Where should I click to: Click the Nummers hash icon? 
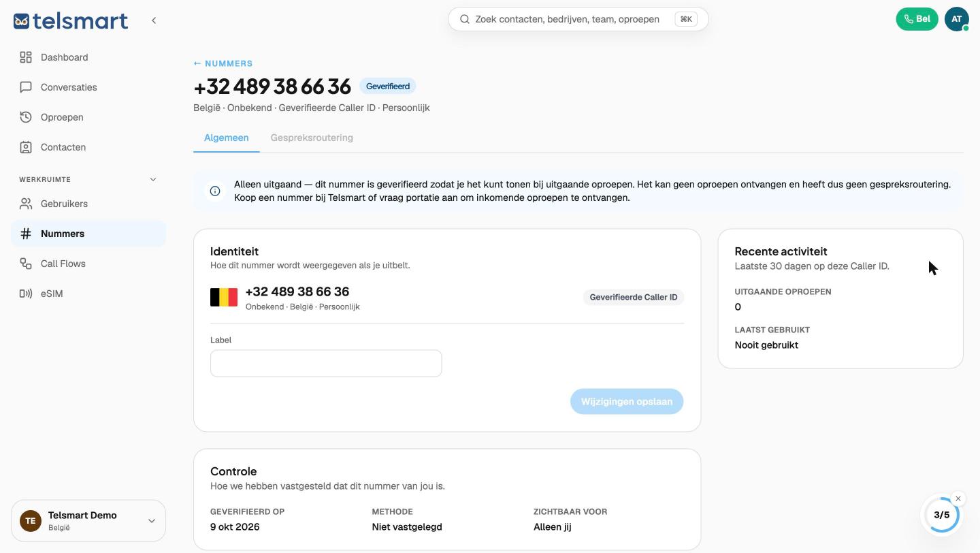click(x=26, y=234)
